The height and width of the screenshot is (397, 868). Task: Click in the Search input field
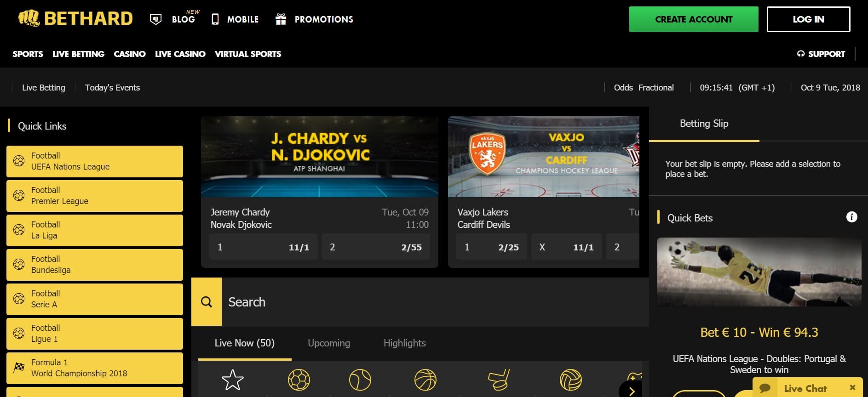click(x=435, y=302)
